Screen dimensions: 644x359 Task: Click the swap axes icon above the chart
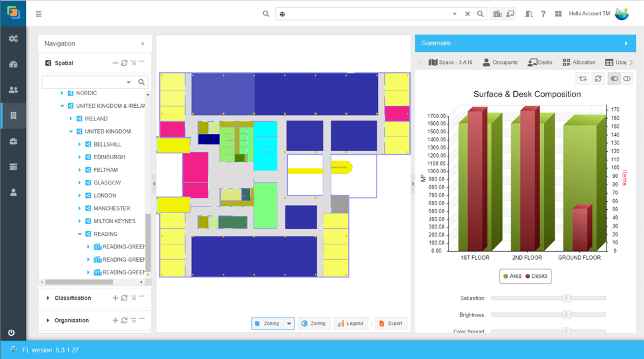pos(583,79)
